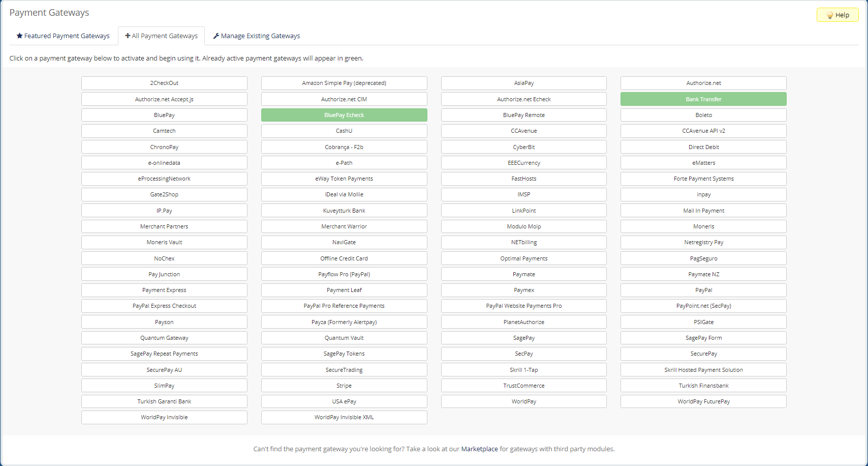Choose the plain PayPal gateway
This screenshot has width=868, height=466.
(703, 290)
